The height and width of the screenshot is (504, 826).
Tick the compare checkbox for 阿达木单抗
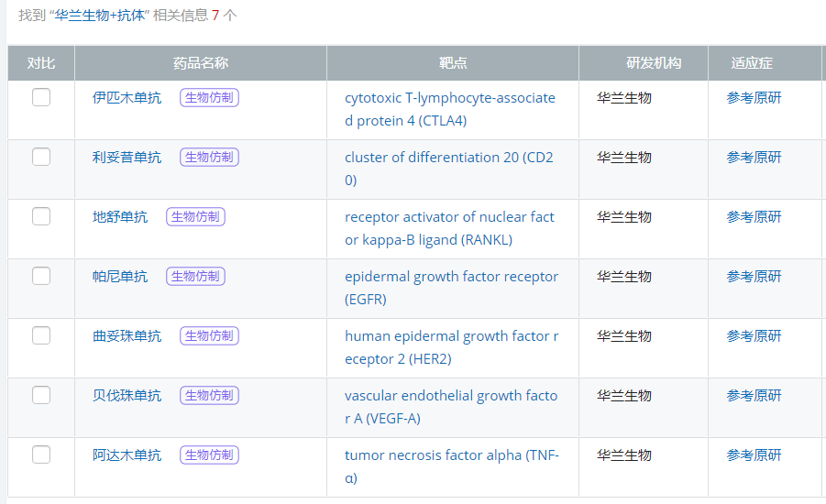41,455
